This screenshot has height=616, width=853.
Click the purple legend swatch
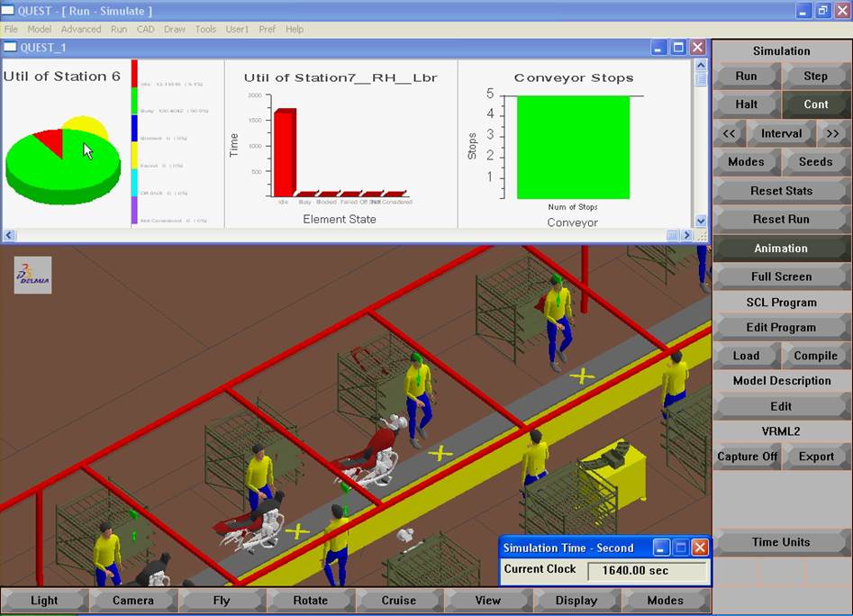coord(134,211)
